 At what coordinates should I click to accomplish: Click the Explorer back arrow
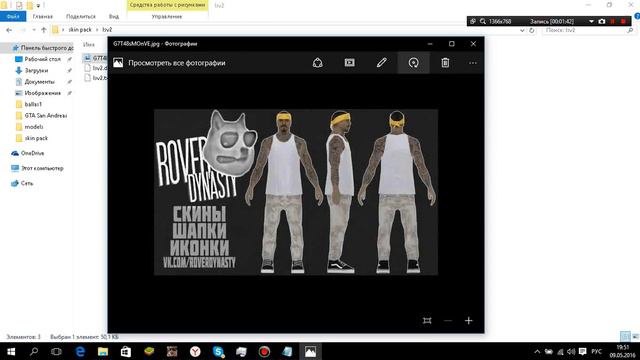(x=9, y=30)
